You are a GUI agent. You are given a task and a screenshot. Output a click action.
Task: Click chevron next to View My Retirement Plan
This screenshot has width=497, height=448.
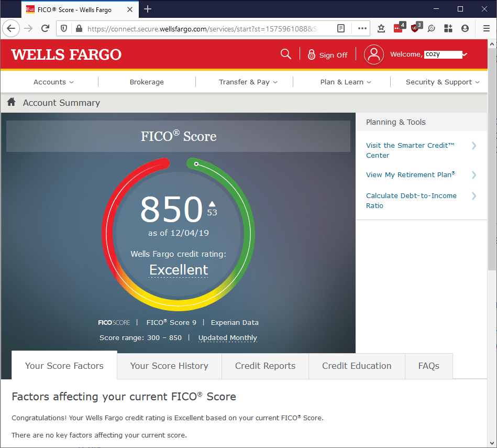(474, 175)
